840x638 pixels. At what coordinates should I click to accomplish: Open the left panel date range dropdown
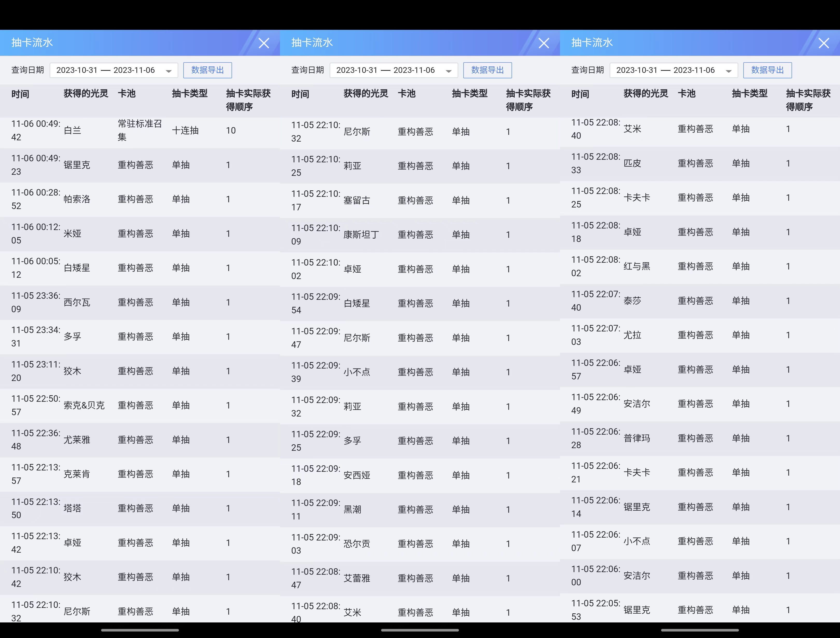click(x=114, y=70)
